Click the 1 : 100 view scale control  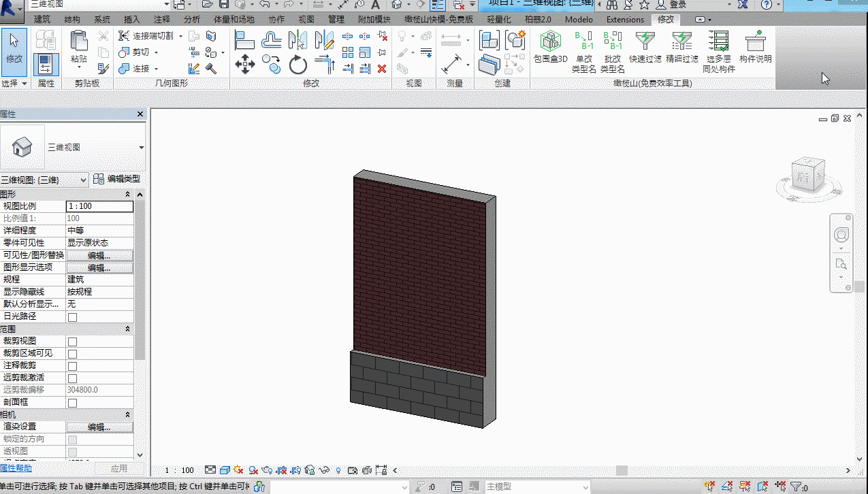click(x=179, y=470)
